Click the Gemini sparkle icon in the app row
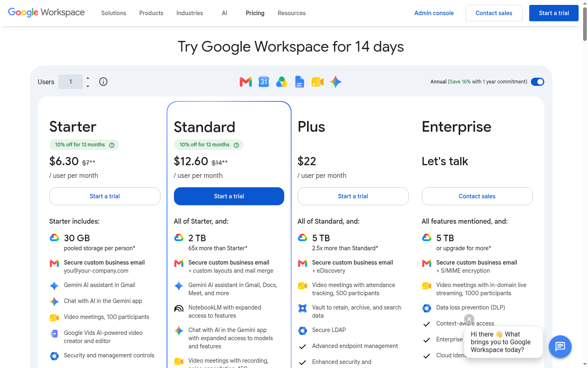The height and width of the screenshot is (368, 588). (336, 82)
